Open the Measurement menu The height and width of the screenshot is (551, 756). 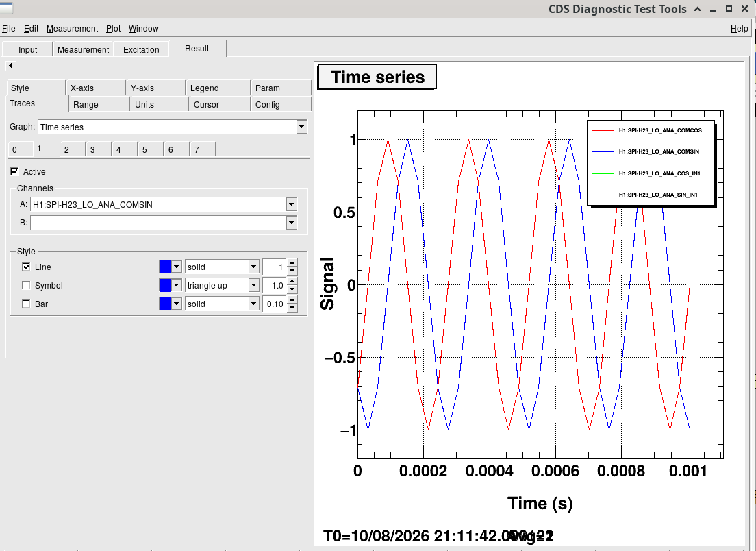(73, 29)
